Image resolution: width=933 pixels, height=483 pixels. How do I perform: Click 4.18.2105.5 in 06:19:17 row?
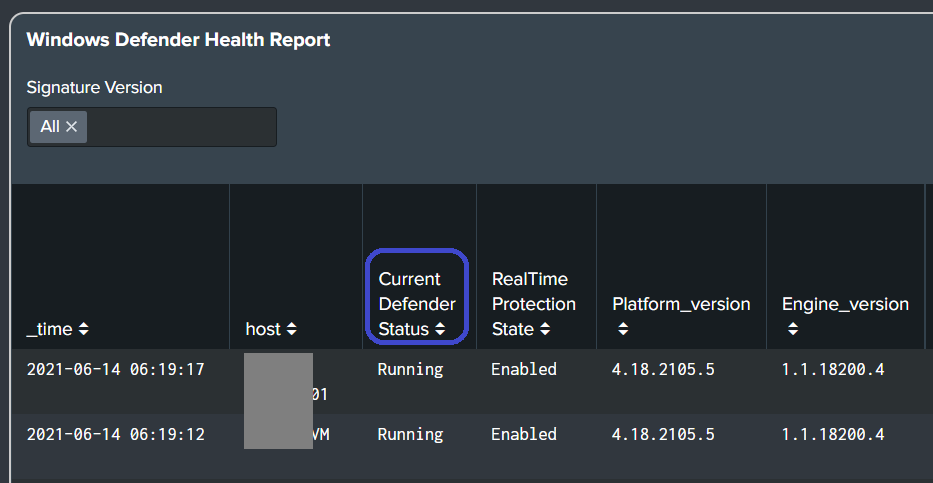point(663,369)
